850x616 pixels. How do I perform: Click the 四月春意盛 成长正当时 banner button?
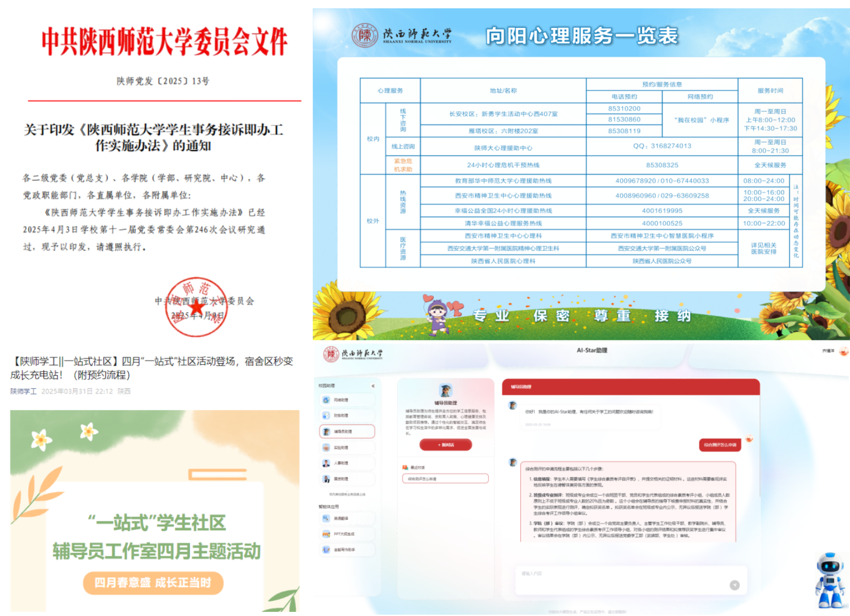tap(153, 583)
